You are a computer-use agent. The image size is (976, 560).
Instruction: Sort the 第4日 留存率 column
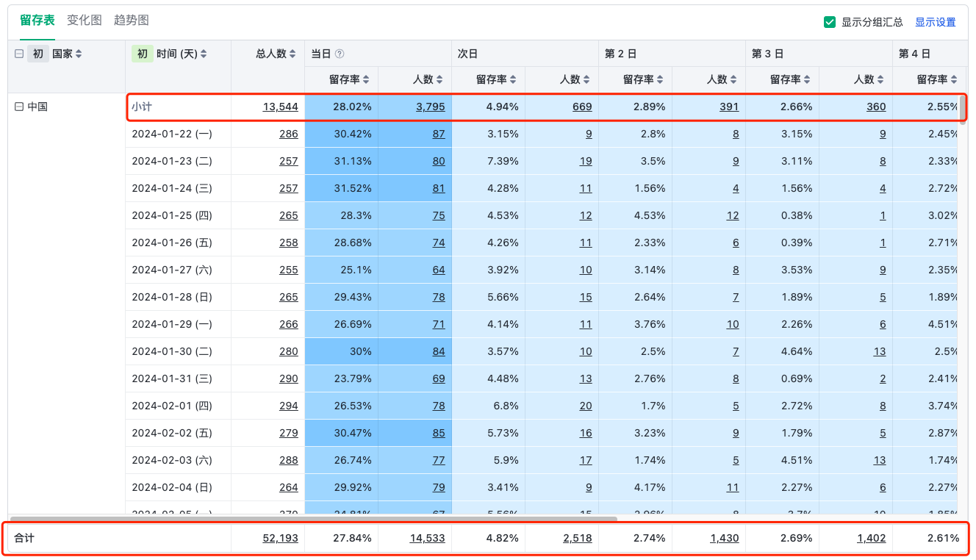click(x=955, y=79)
